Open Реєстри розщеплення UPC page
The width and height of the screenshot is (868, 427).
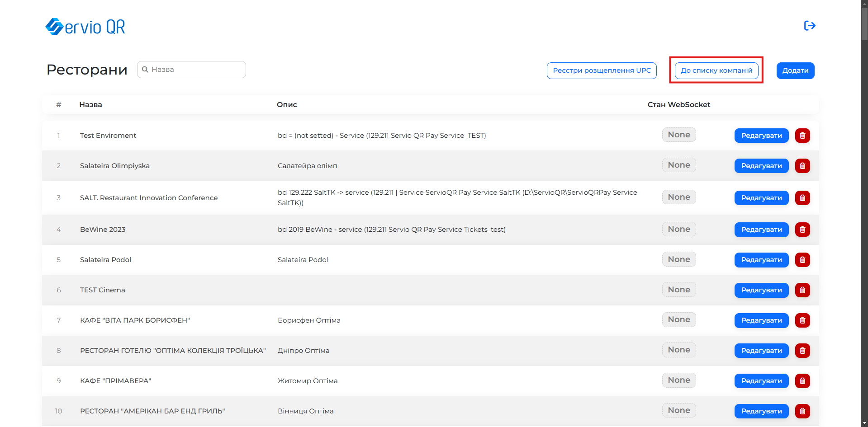coord(602,70)
